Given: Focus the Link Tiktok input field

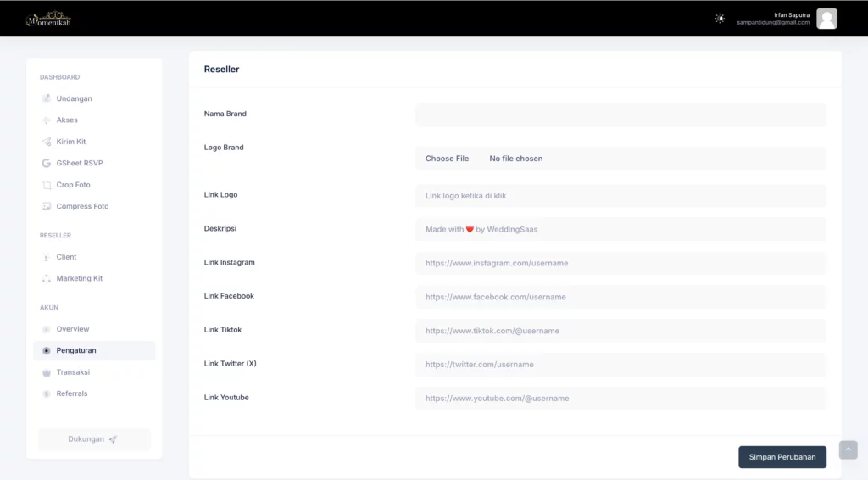Looking at the screenshot, I should pos(620,331).
